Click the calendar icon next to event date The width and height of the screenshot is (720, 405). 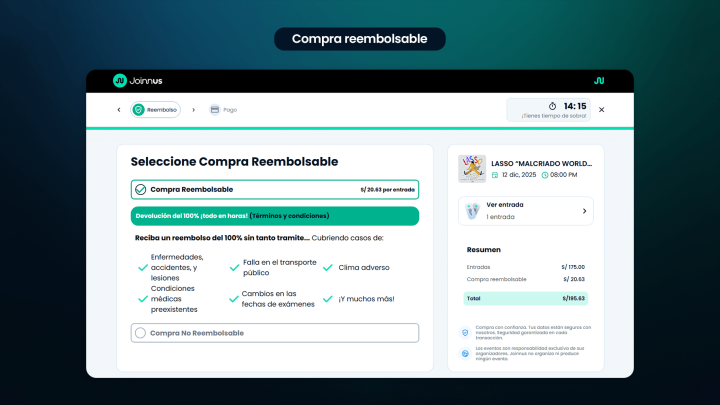[x=494, y=175]
